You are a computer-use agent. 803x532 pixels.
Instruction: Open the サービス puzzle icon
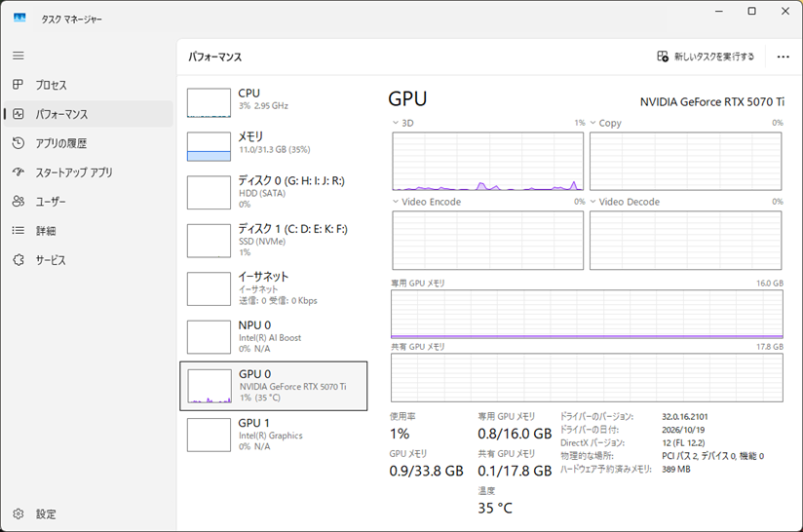tap(18, 259)
